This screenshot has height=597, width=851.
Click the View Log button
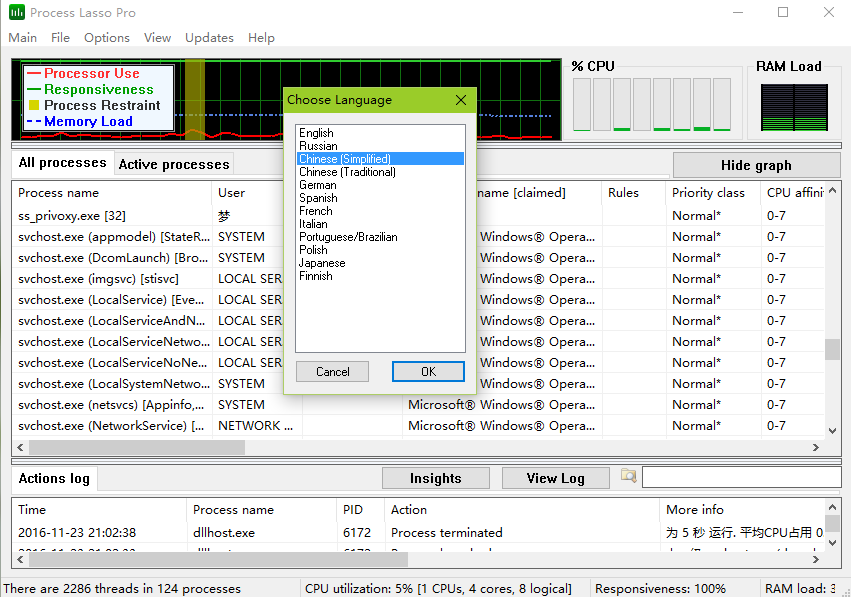556,478
